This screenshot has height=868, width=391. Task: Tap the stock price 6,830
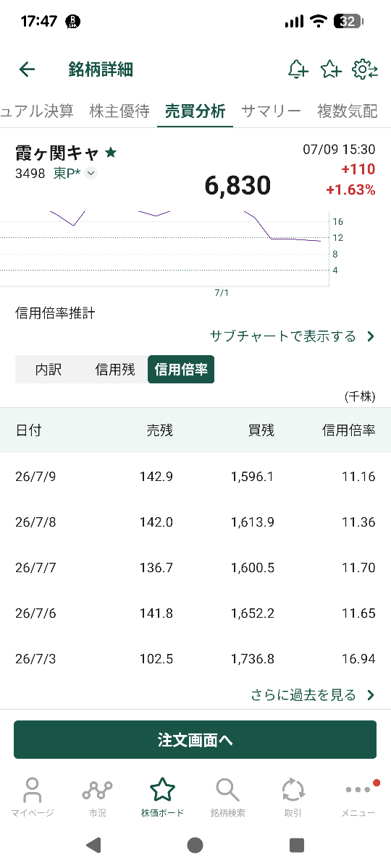click(237, 186)
